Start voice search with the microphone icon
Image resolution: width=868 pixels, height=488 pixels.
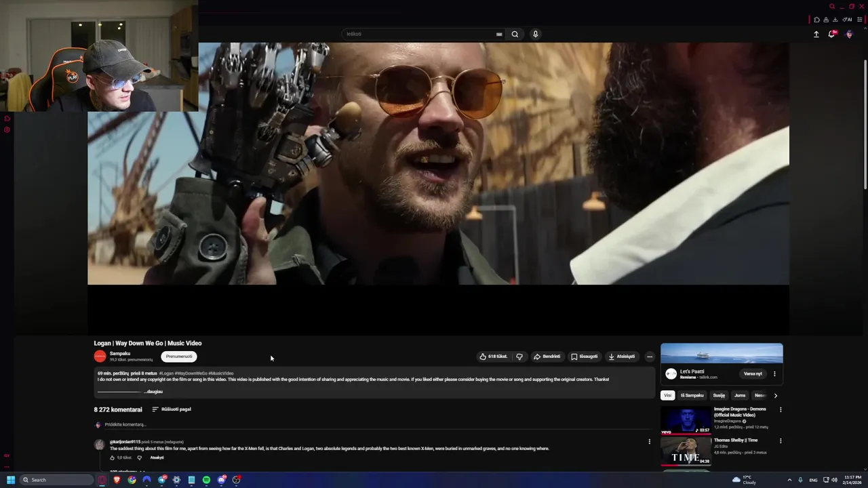535,34
